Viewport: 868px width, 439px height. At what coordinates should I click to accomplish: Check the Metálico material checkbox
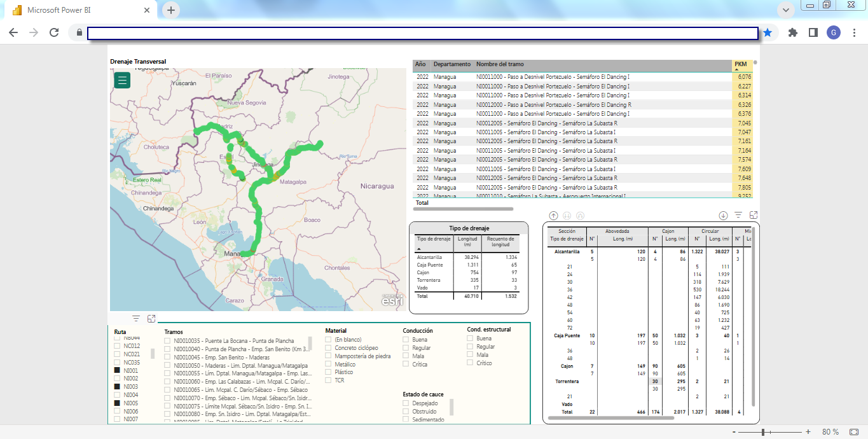(x=328, y=365)
